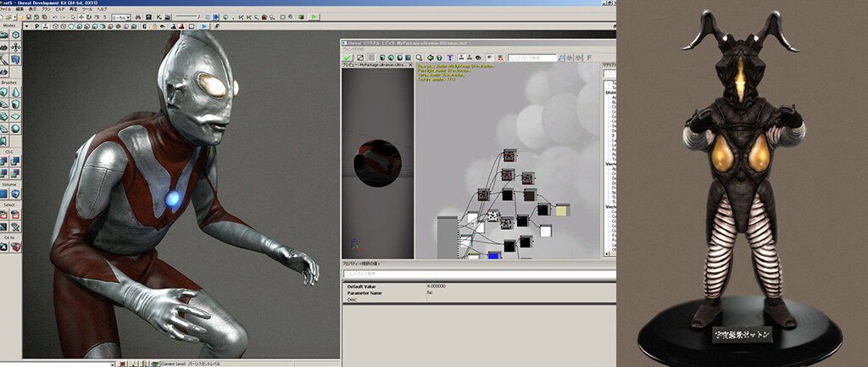Click the Go to builder brush icon
Image resolution: width=868 pixels, height=367 pixels.
(15, 247)
